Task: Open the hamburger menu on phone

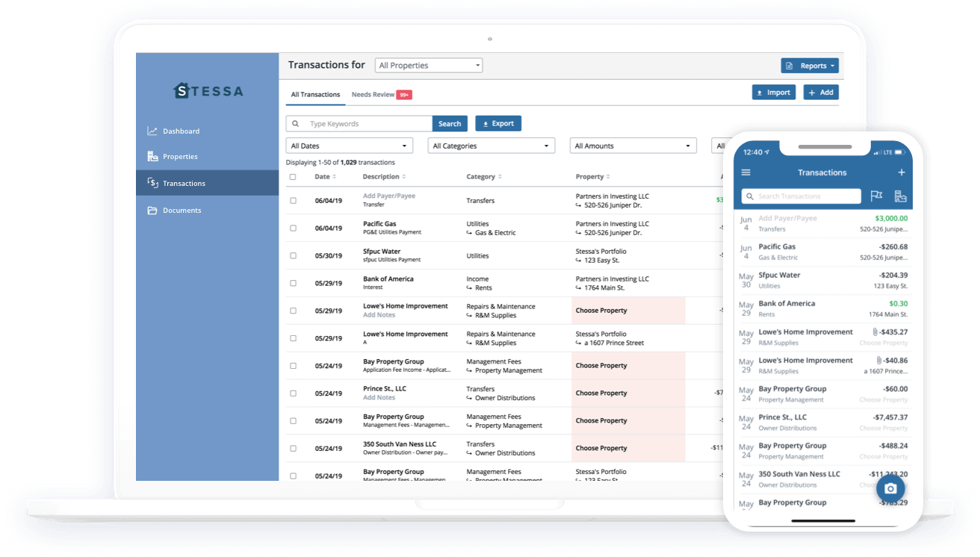Action: coord(745,172)
